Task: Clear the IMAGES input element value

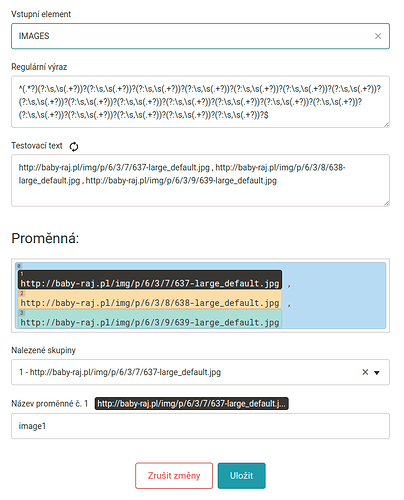Action: pos(378,36)
